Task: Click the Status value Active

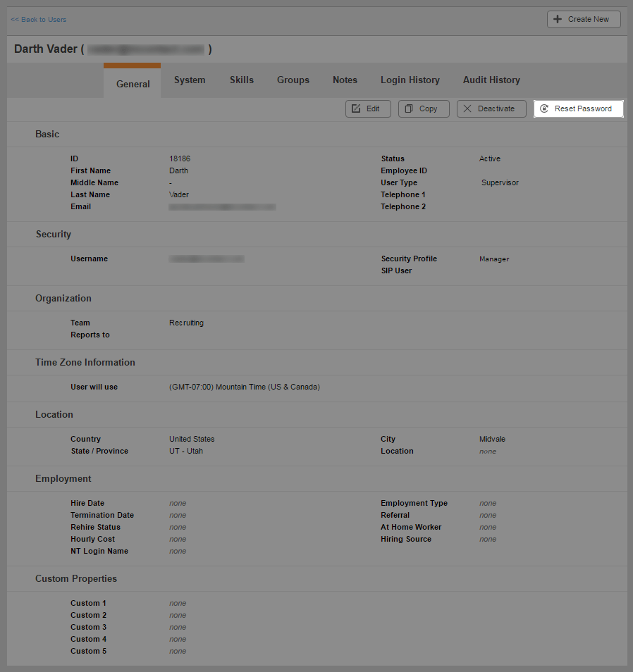Action: point(490,158)
